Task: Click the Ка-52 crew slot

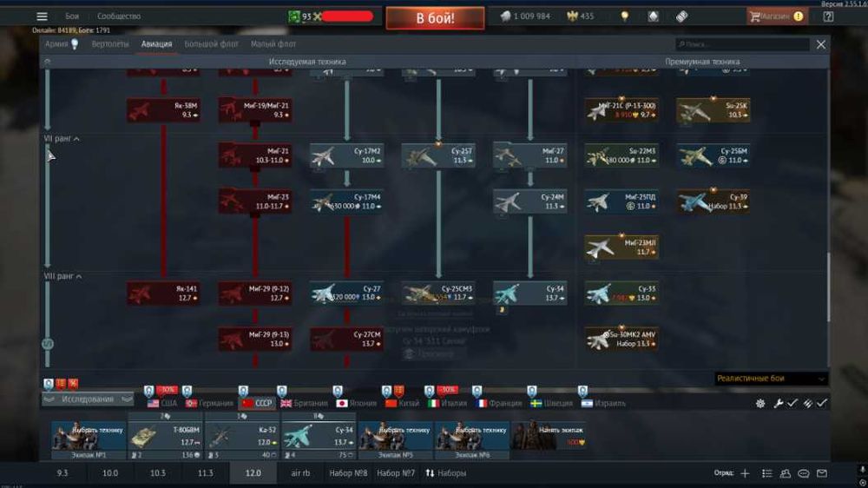Action: [241, 437]
